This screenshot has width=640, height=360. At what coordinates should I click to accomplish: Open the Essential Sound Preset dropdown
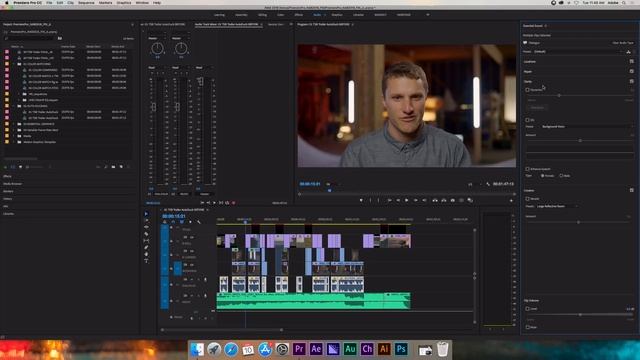tap(578, 52)
